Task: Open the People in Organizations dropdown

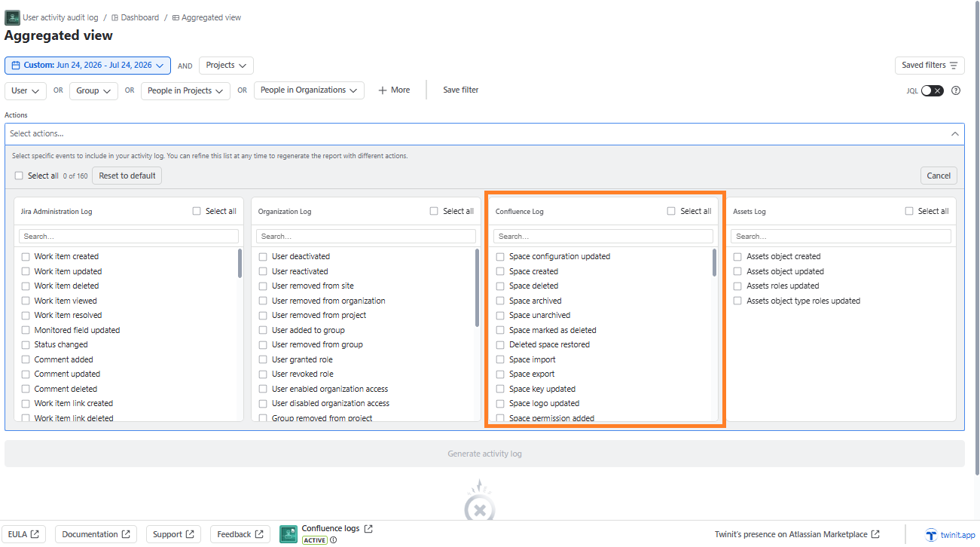Action: click(309, 90)
